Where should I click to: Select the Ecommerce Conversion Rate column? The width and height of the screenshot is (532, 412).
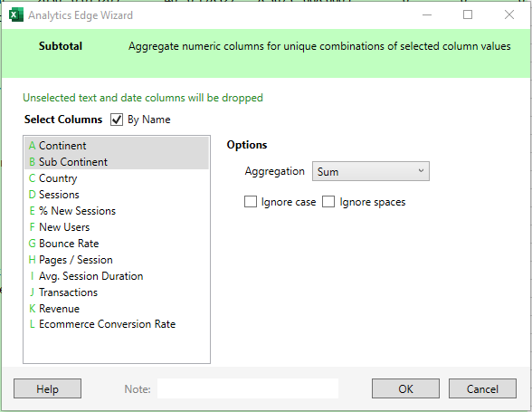tap(117, 324)
